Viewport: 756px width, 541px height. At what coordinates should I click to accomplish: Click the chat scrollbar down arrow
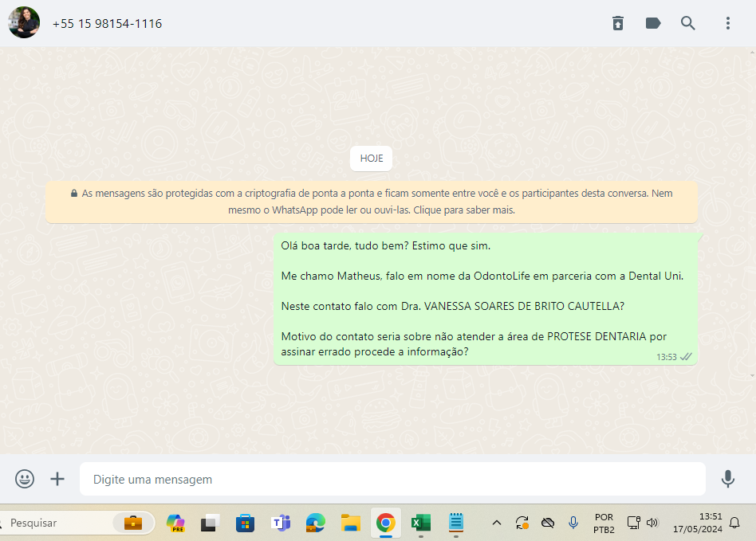click(752, 376)
